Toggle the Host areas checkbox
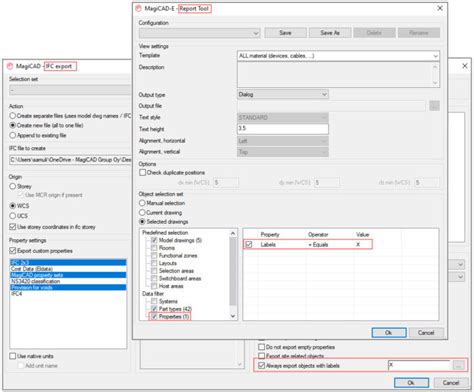Viewport: 474px width, 392px height. click(x=154, y=286)
